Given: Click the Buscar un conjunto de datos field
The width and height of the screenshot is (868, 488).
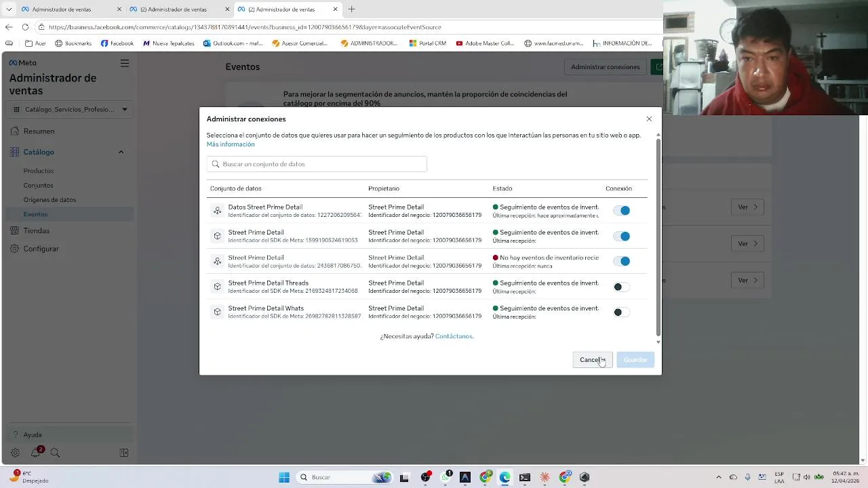Looking at the screenshot, I should click(317, 164).
